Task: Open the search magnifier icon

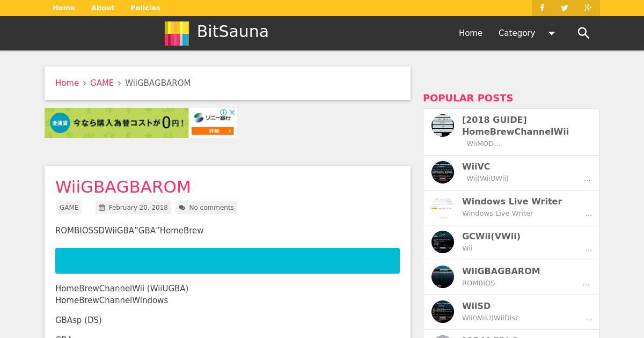Action: 583,33
